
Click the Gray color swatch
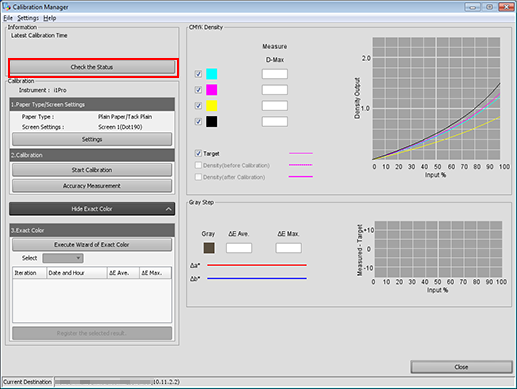209,248
